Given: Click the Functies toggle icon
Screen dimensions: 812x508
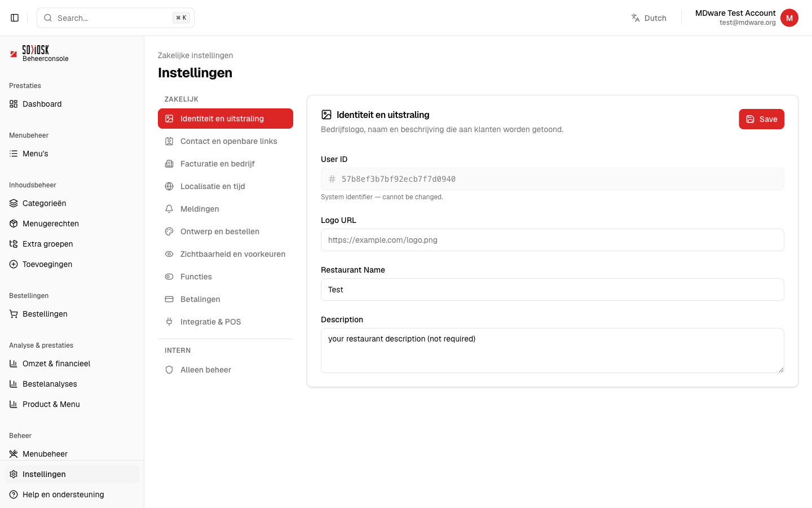Looking at the screenshot, I should tap(169, 277).
